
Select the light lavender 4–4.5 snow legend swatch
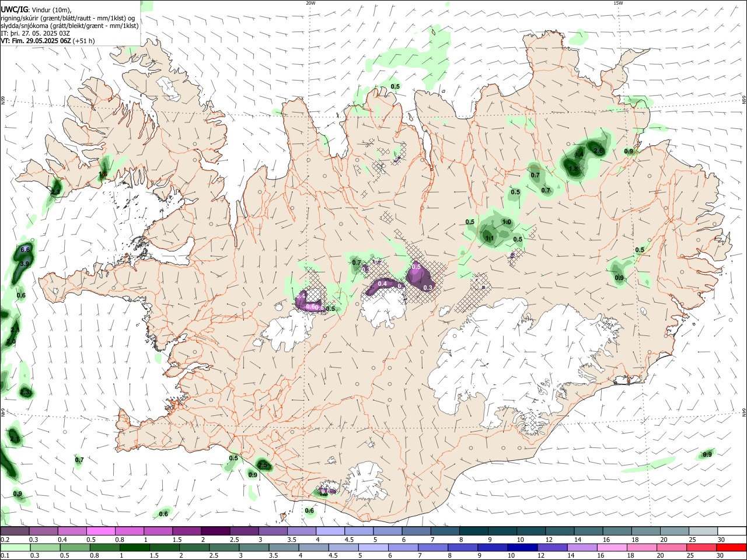[x=329, y=531]
